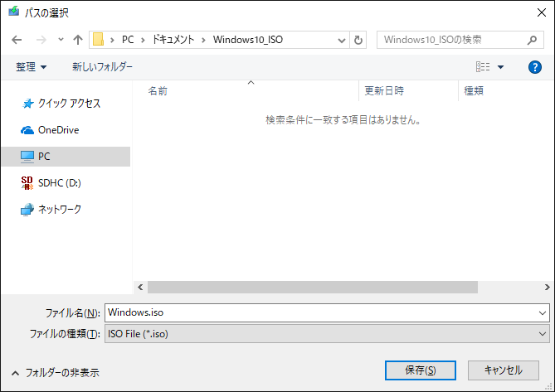Click the horizontal scrollbar right arrow
This screenshot has height=392, width=555.
pyautogui.click(x=548, y=287)
